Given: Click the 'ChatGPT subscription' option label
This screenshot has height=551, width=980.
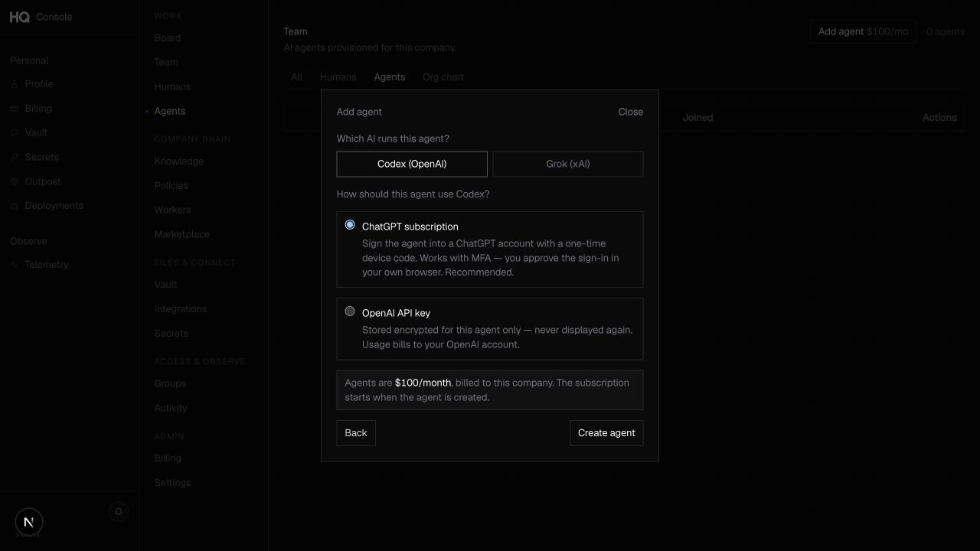Looking at the screenshot, I should 410,227.
